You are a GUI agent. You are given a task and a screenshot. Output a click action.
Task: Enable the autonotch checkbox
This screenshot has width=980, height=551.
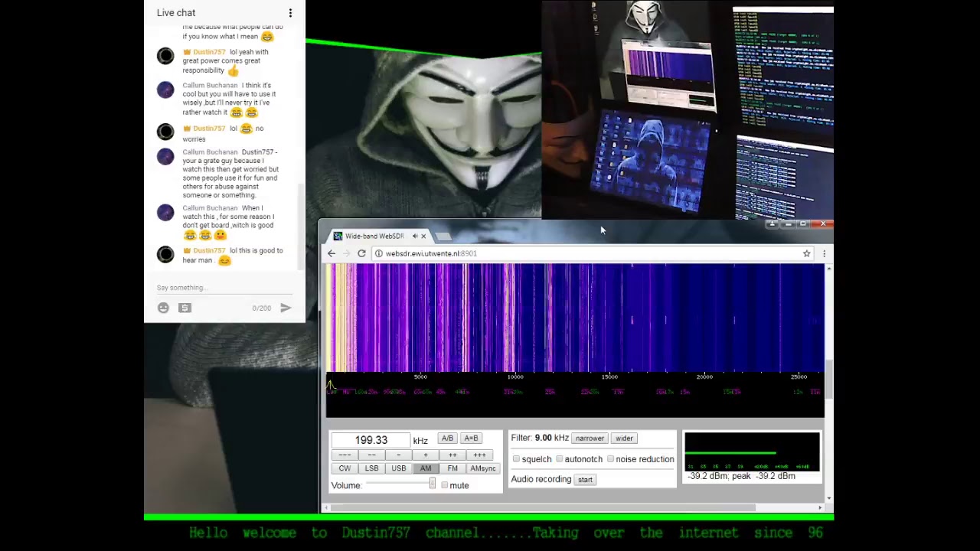(x=560, y=459)
